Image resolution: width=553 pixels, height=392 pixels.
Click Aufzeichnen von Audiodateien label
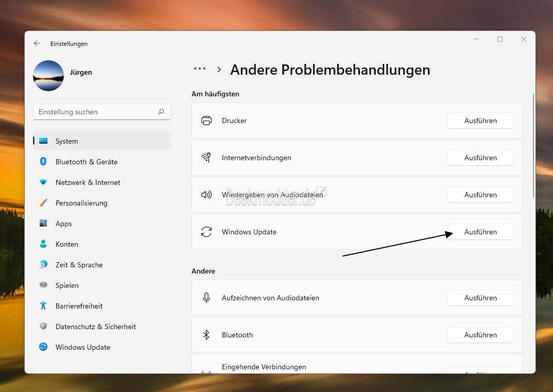(270, 298)
